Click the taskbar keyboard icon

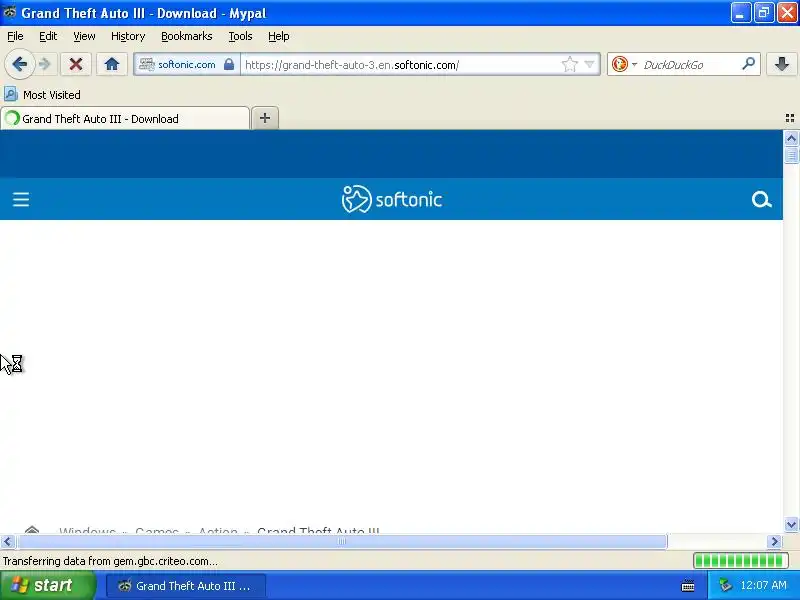[688, 586]
